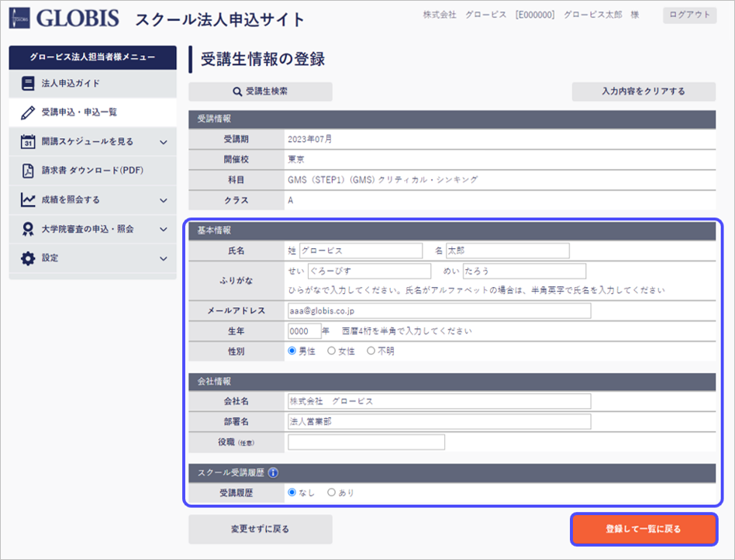Select the 女性 gender radio button

(x=331, y=351)
